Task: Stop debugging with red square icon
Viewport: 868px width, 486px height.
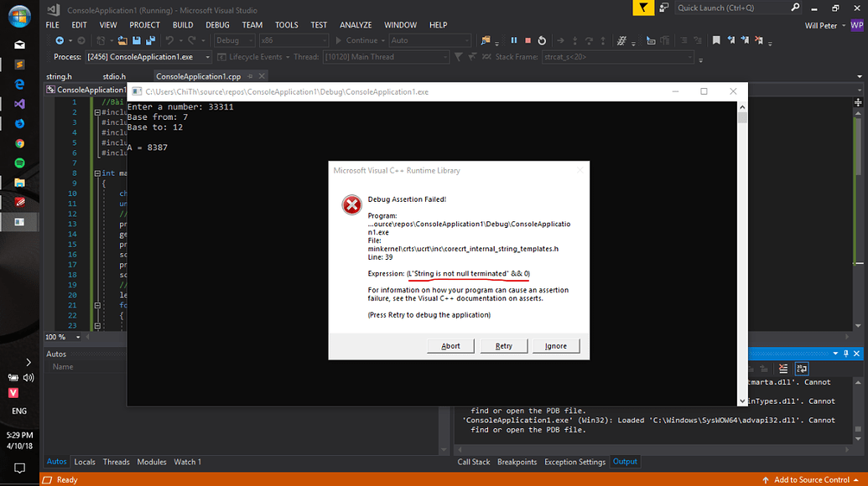Action: tap(528, 40)
